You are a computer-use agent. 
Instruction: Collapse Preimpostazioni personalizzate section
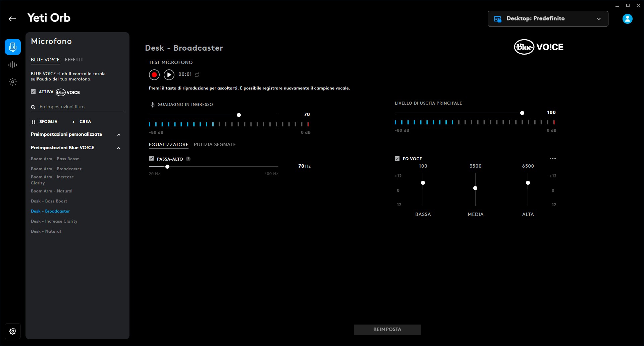(118, 135)
